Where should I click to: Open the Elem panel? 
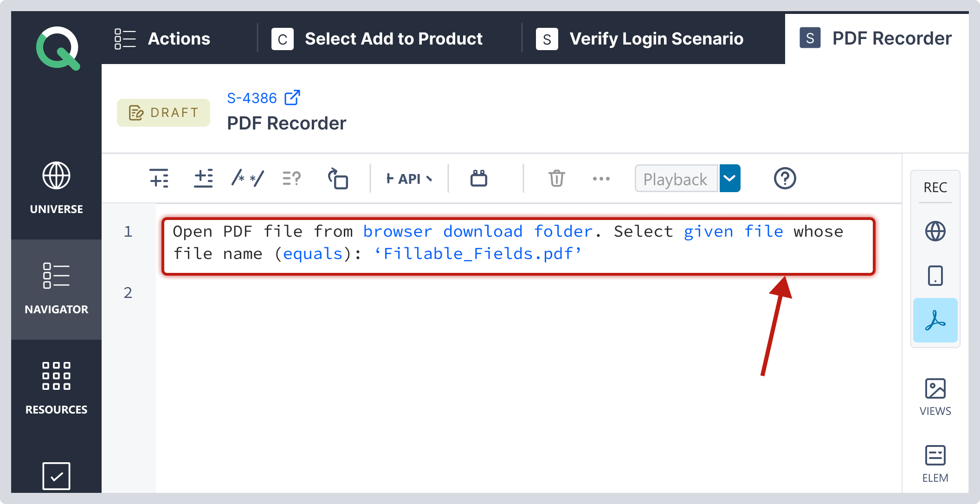click(x=935, y=464)
